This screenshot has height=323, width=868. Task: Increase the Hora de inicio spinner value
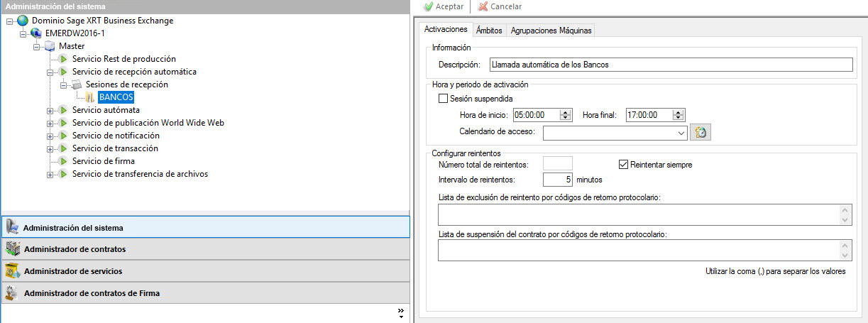coord(565,112)
